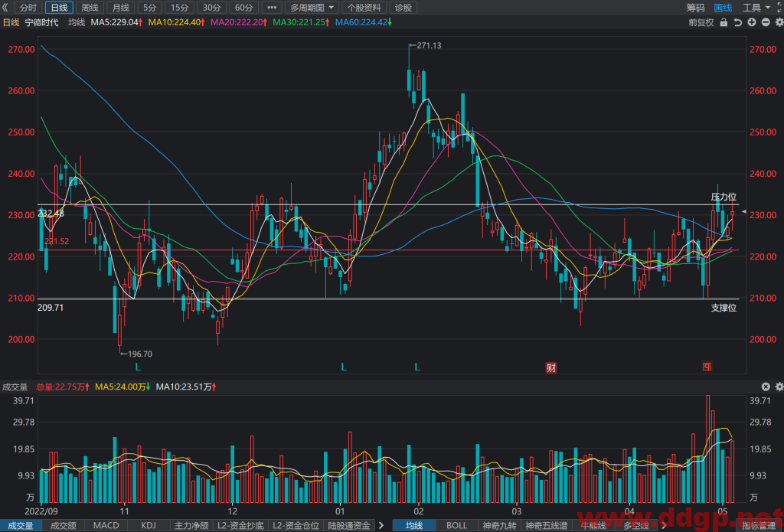Image resolution: width=784 pixels, height=532 pixels.
Task: Open more periods via the ellipsis button
Action: (272, 8)
